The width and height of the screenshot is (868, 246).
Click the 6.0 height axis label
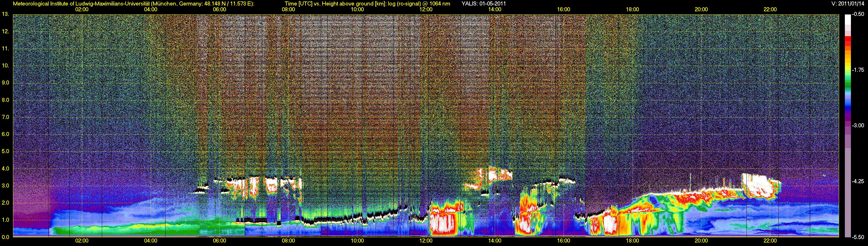coord(5,134)
